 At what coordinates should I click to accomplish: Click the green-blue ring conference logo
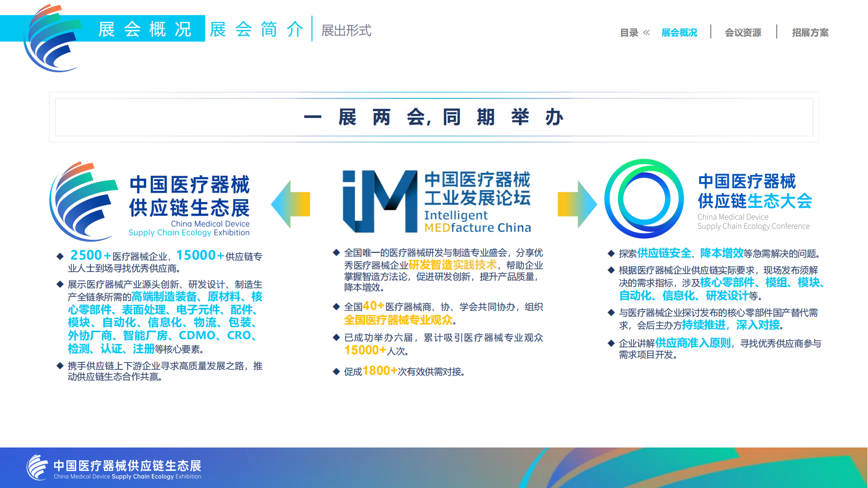tap(644, 199)
